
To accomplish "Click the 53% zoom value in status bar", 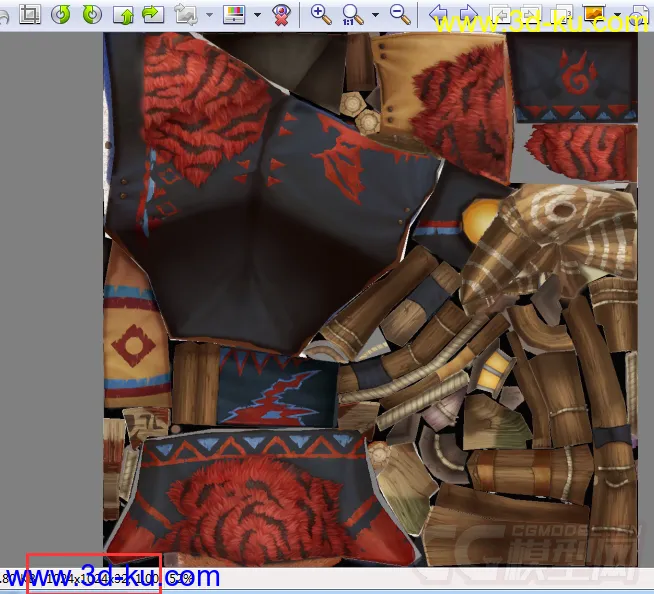I will 182,578.
